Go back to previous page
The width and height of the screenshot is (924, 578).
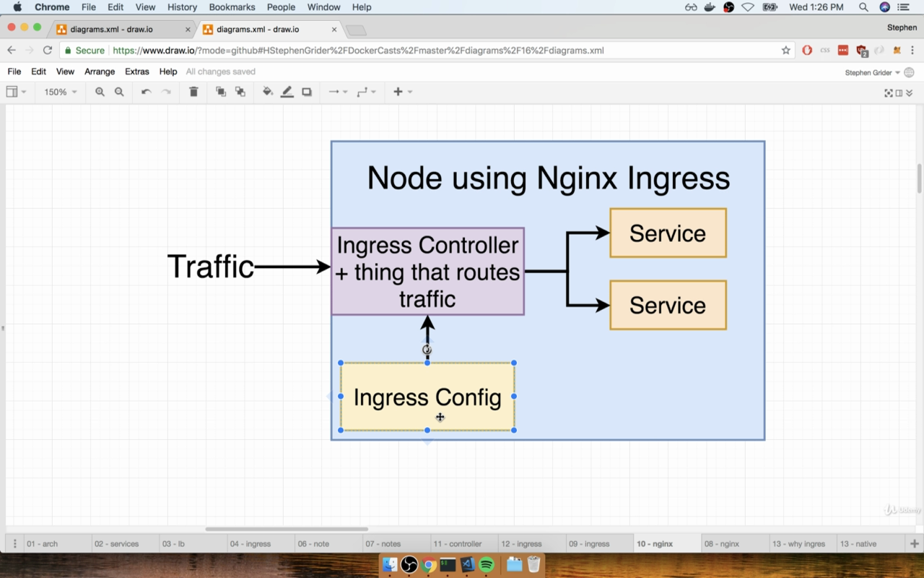tap(12, 51)
